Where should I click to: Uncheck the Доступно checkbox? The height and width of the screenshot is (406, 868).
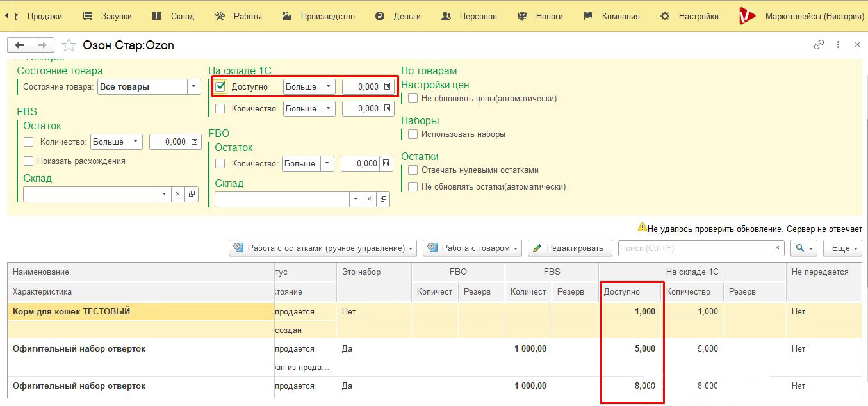click(x=221, y=86)
